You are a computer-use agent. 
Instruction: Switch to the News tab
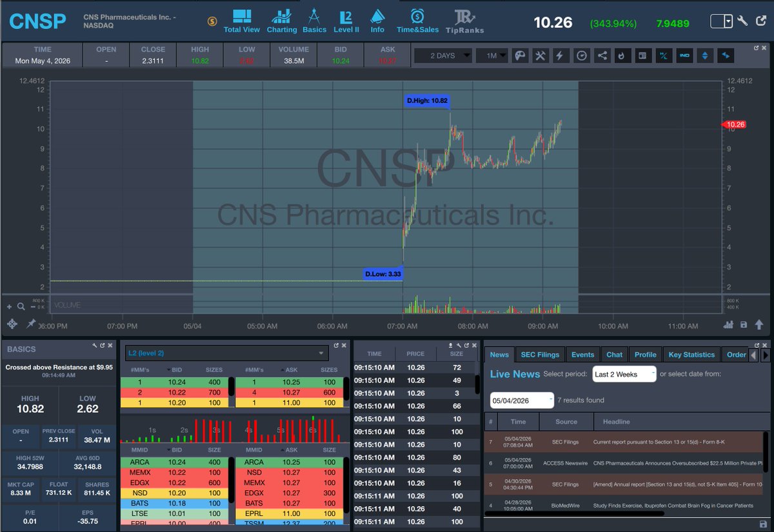tap(499, 354)
